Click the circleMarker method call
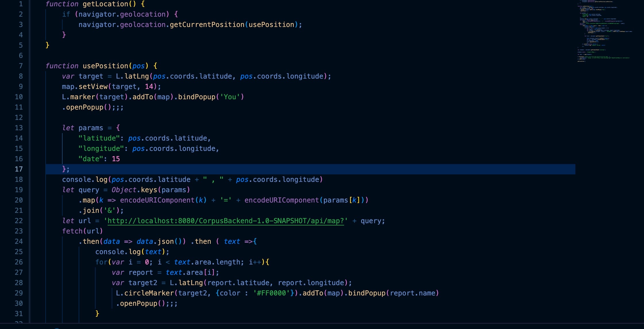The height and width of the screenshot is (329, 644). [149, 293]
